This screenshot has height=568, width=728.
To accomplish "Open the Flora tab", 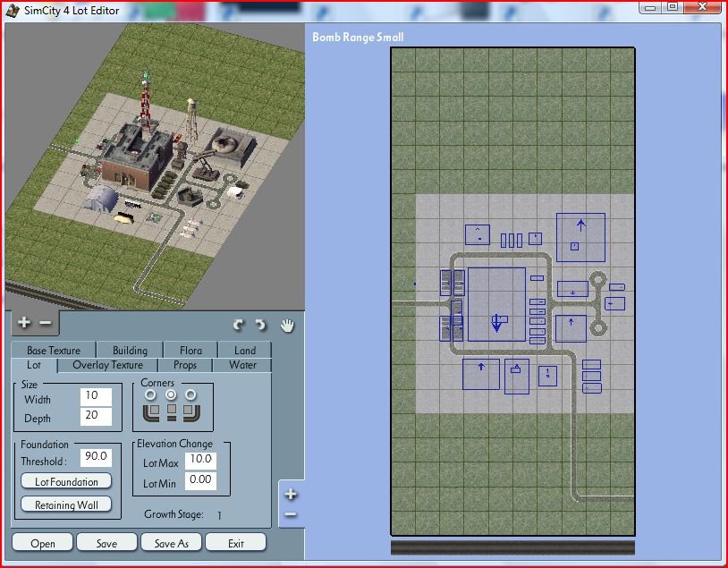I will [x=190, y=350].
